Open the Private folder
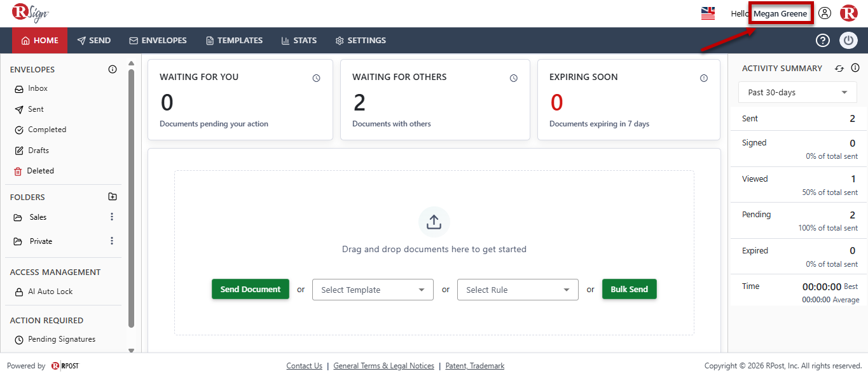The image size is (868, 376). click(33, 241)
